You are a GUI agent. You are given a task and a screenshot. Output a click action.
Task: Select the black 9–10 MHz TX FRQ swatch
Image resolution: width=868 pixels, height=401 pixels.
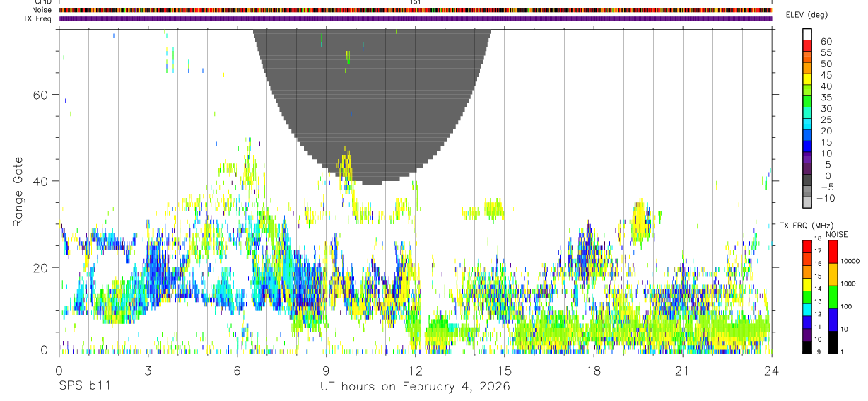coord(807,347)
